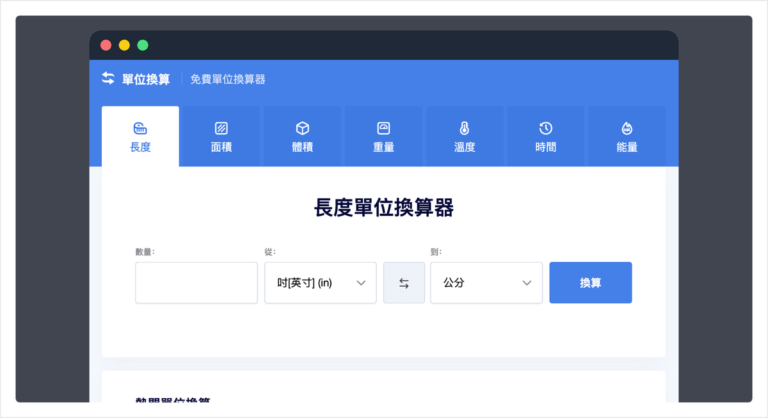The width and height of the screenshot is (768, 418).
Task: Switch to the 面積 area tab
Action: (x=221, y=137)
